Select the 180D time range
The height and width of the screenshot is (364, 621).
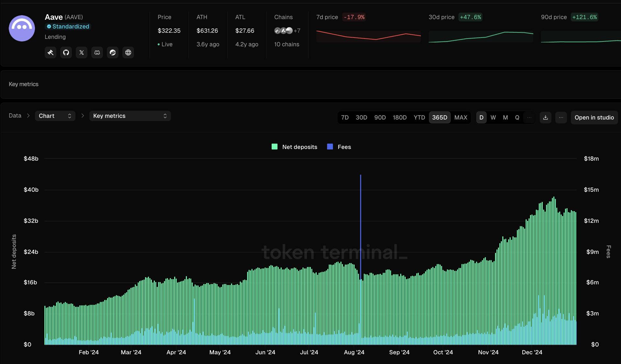pos(400,118)
